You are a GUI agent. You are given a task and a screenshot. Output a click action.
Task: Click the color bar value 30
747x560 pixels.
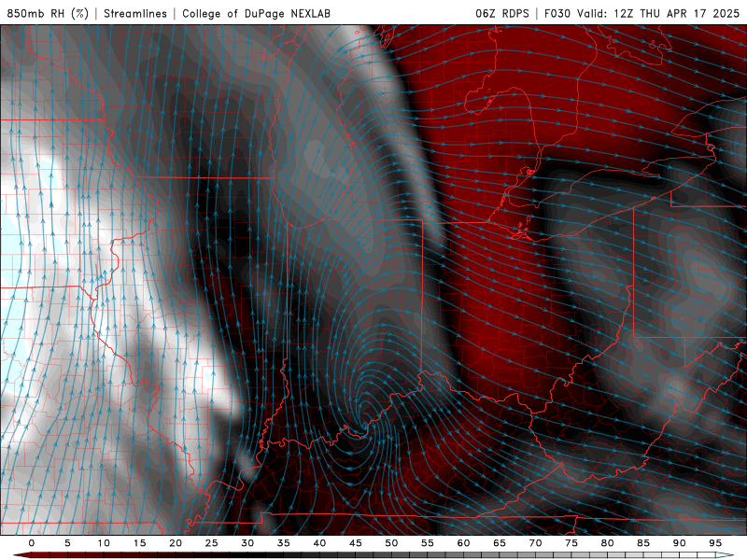click(247, 543)
